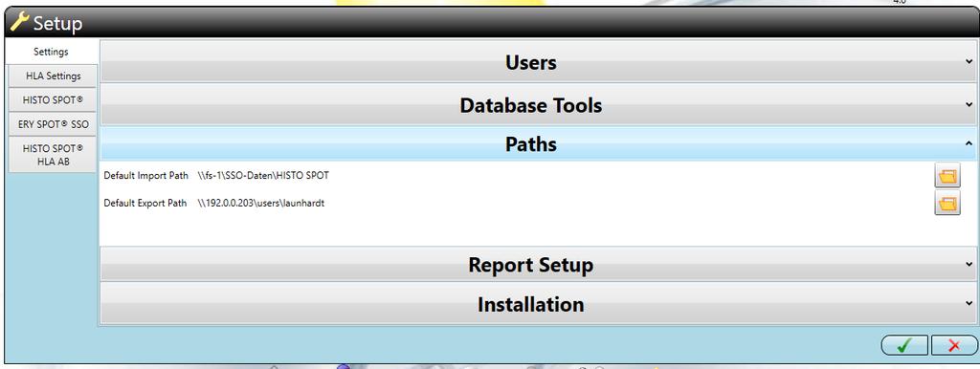Screen dimensions: 980x369
Task: Select the HISTO SPOT® HLA AB tab
Action: point(54,154)
